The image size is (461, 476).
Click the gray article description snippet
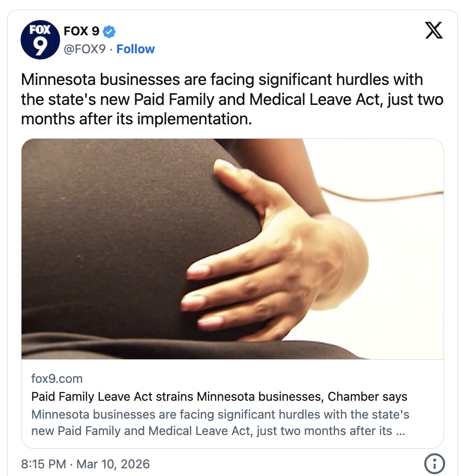pos(220,423)
